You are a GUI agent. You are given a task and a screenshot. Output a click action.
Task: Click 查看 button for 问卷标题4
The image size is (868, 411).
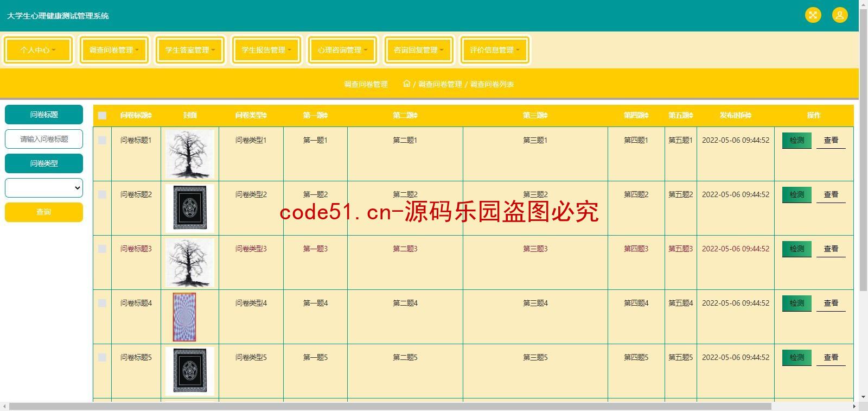click(831, 303)
